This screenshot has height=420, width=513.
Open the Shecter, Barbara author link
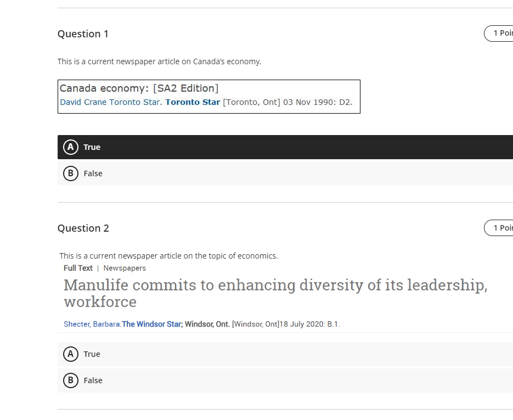[92, 324]
